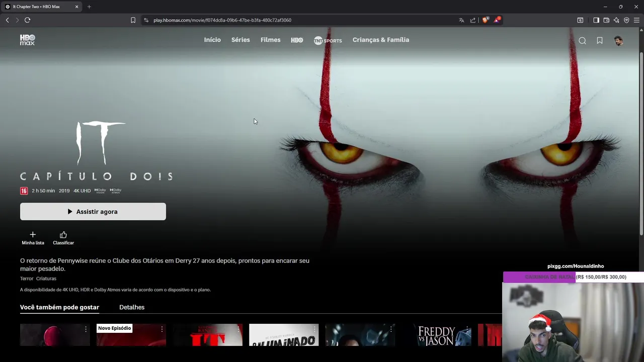Reload the current page
The width and height of the screenshot is (644, 362).
(27, 20)
